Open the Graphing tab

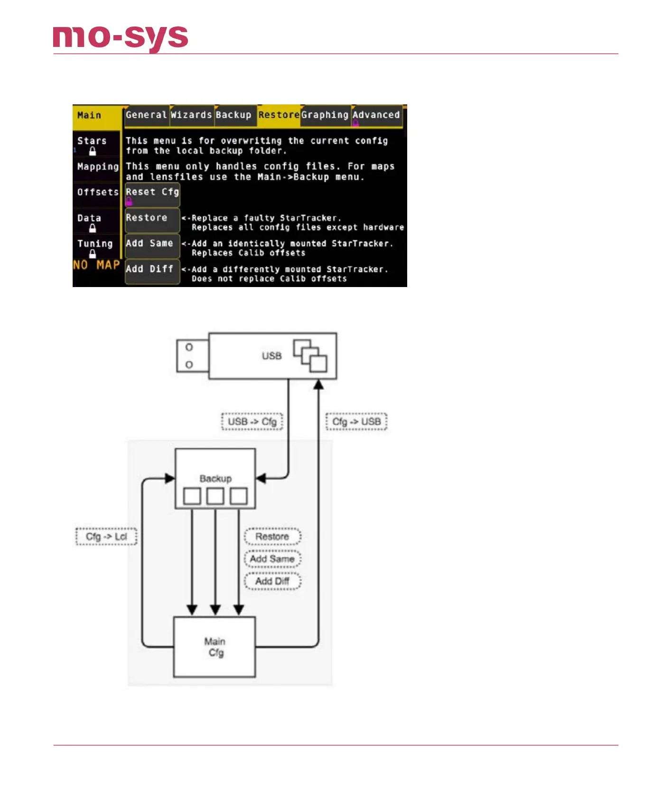325,115
